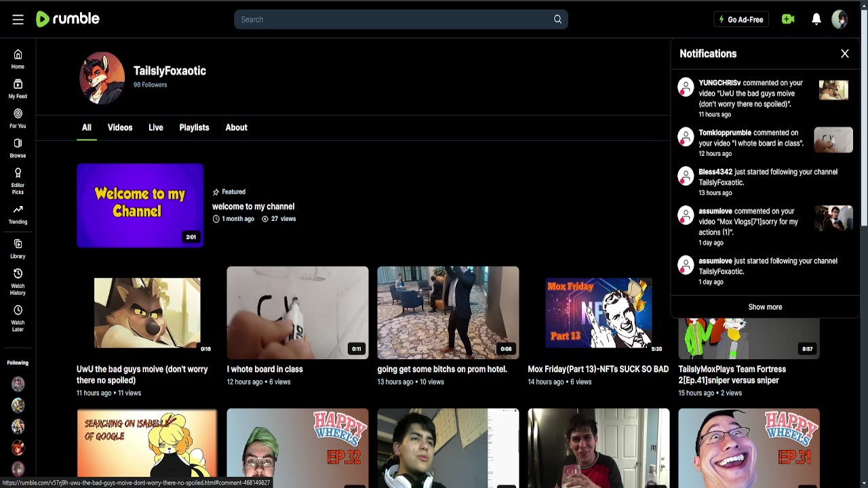This screenshot has width=868, height=488.
Task: Open second followed channel avatar in sidebar
Action: point(18,405)
